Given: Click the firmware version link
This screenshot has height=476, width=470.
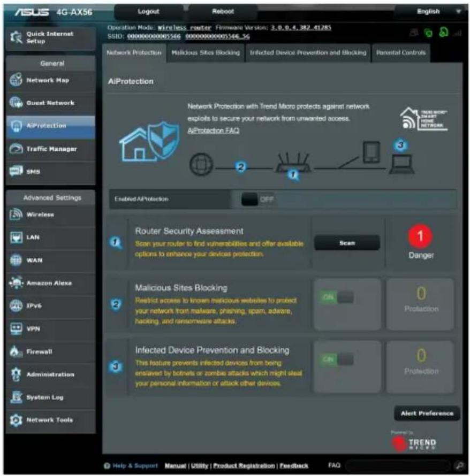Looking at the screenshot, I should point(301,28).
